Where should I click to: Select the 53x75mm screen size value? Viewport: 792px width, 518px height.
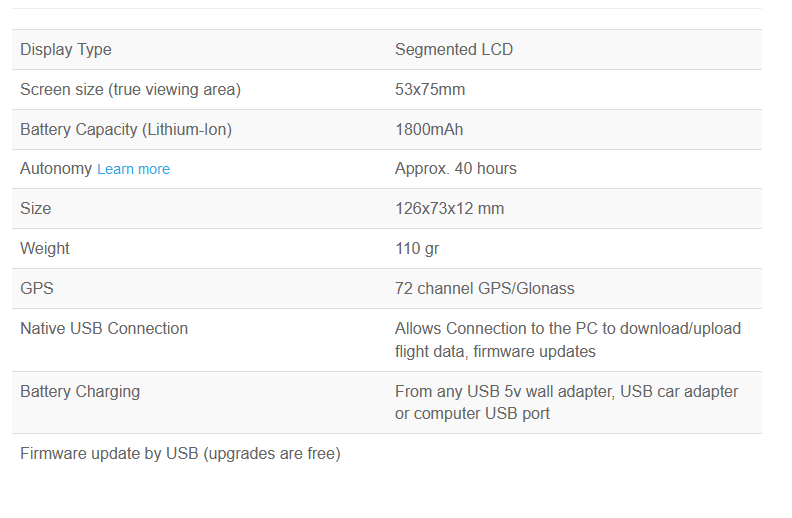430,89
